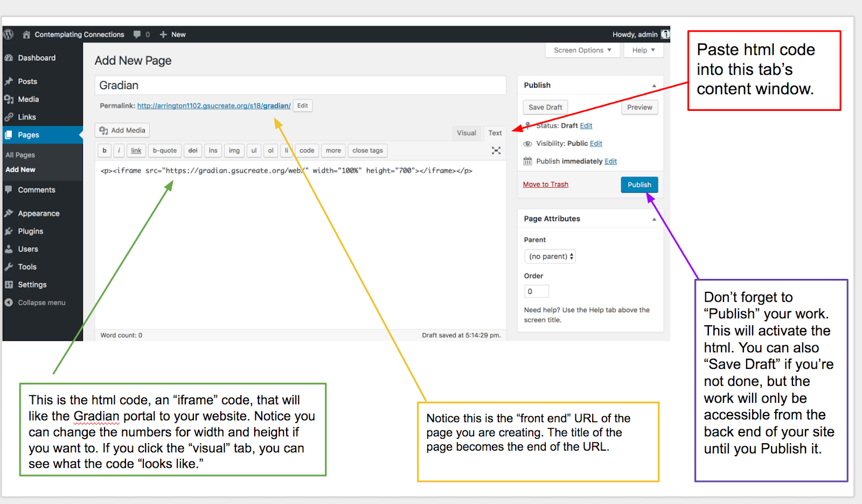Viewport: 862px width, 504px height.
Task: Open the Contemplating Connections home icon
Action: tap(26, 34)
